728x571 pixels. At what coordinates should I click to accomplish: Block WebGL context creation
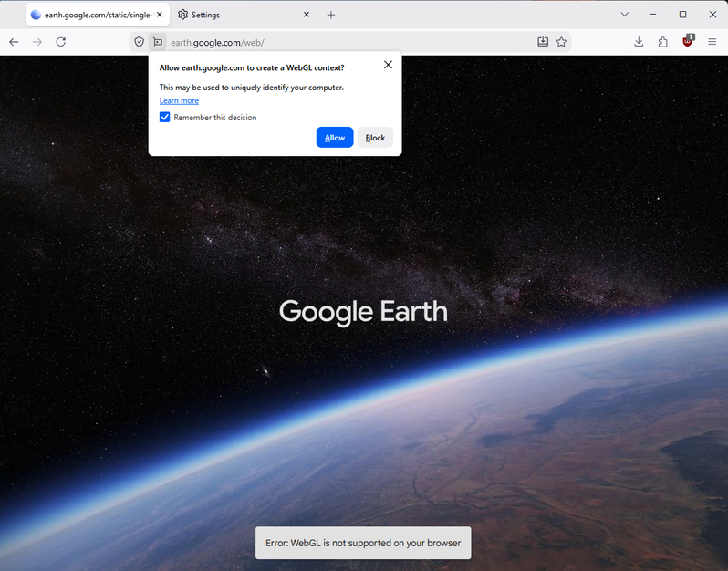click(x=375, y=138)
